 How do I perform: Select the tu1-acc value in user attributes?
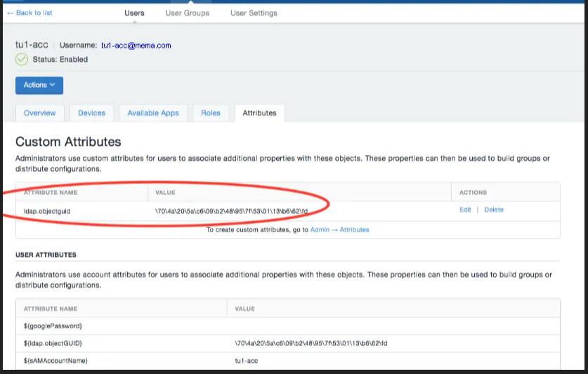pos(247,361)
